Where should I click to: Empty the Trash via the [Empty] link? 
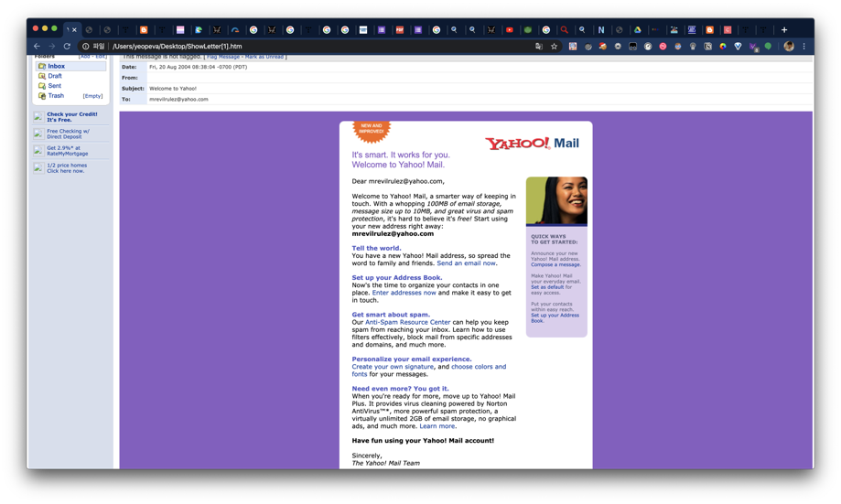point(92,96)
